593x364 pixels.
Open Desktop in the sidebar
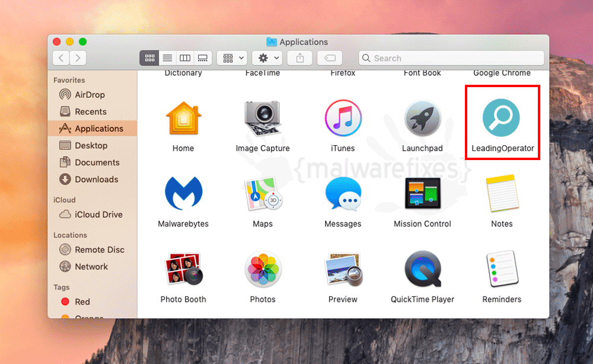pos(93,145)
